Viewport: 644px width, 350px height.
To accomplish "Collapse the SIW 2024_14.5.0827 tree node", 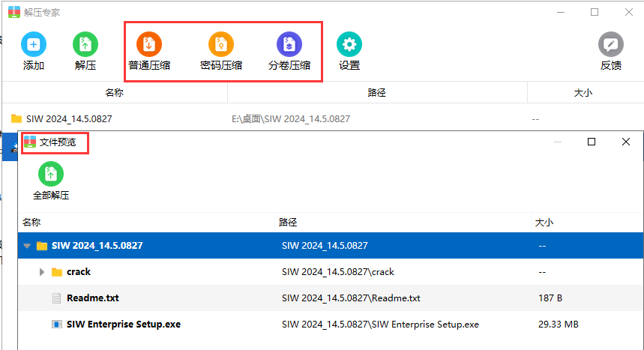I will [27, 246].
